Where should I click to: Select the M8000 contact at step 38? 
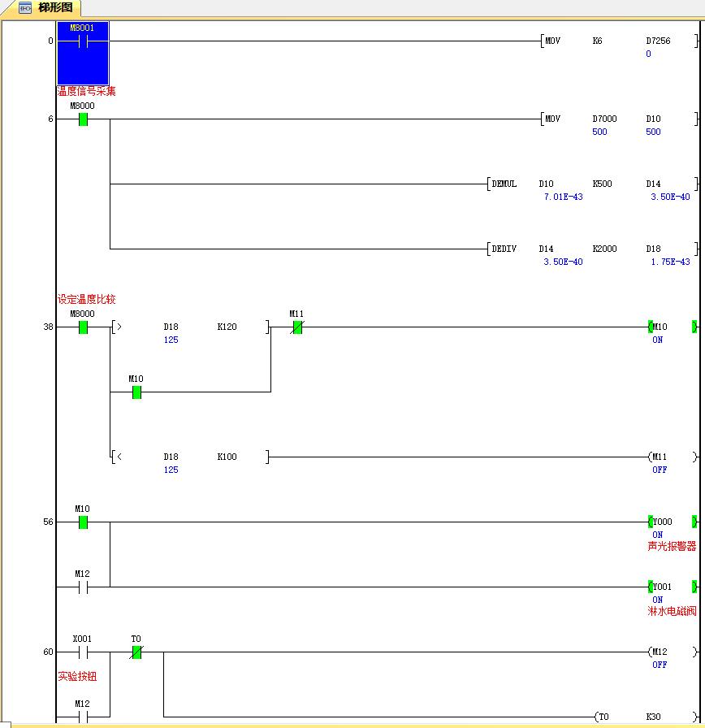(83, 327)
